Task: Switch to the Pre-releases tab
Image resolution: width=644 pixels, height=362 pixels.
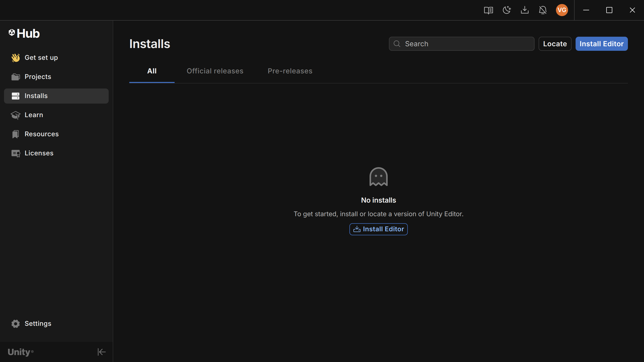Action: [290, 71]
